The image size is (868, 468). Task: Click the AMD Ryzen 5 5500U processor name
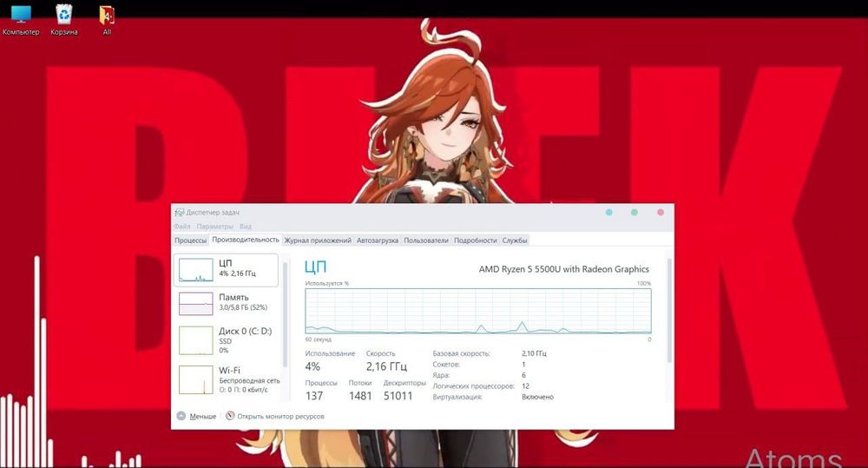563,269
